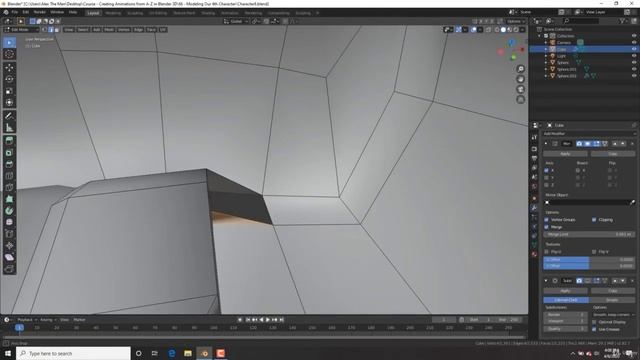Image resolution: width=640 pixels, height=360 pixels.
Task: Apply the Subdivision modifier
Action: click(x=565, y=291)
